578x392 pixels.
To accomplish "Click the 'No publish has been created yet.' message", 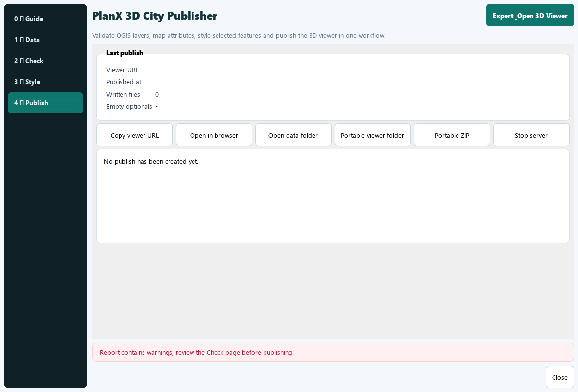I will click(151, 162).
